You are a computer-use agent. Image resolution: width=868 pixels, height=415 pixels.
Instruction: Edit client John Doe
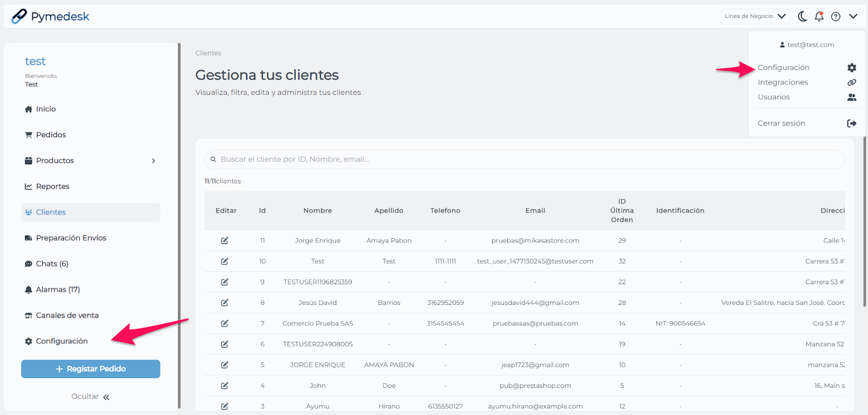click(x=225, y=385)
